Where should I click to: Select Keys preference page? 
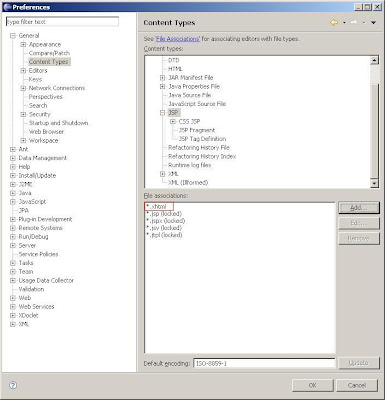click(x=35, y=79)
